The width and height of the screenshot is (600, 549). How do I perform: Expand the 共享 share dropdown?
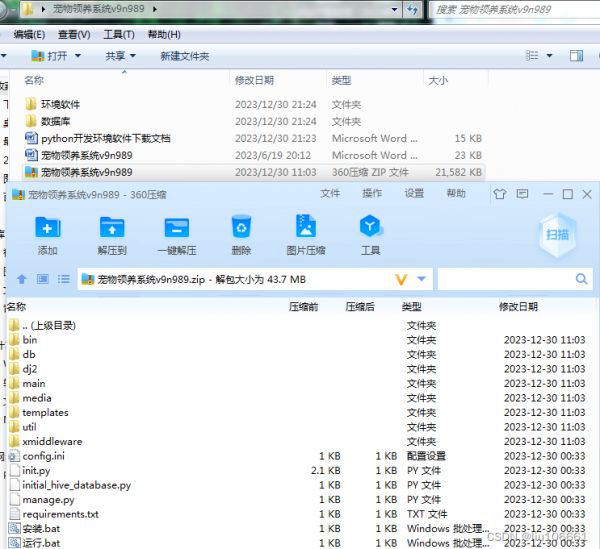[132, 57]
